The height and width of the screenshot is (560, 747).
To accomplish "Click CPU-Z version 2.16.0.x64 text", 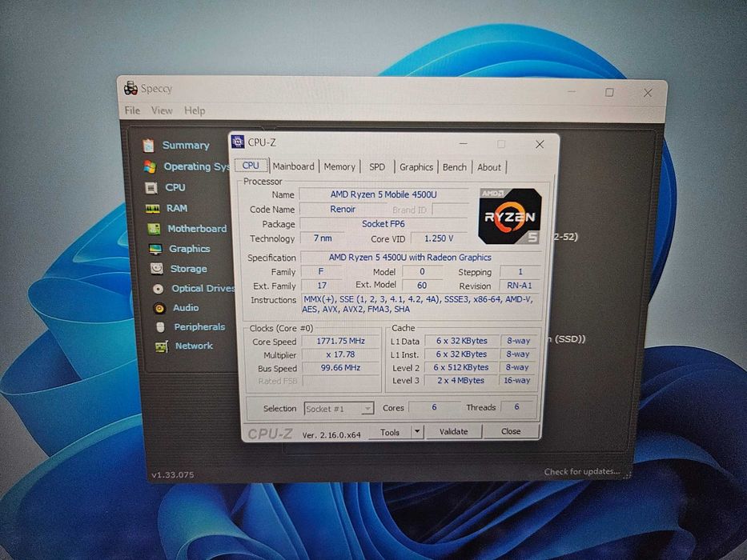I will [331, 434].
